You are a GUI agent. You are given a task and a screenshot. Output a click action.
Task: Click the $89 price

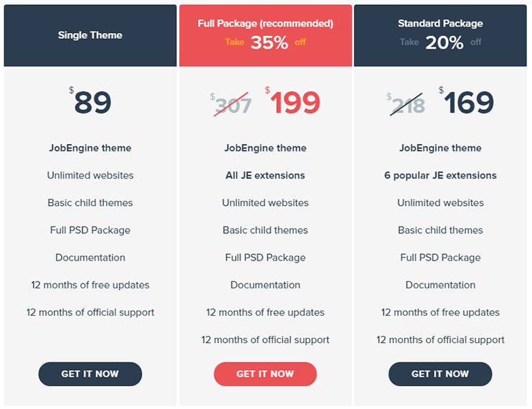click(x=90, y=101)
